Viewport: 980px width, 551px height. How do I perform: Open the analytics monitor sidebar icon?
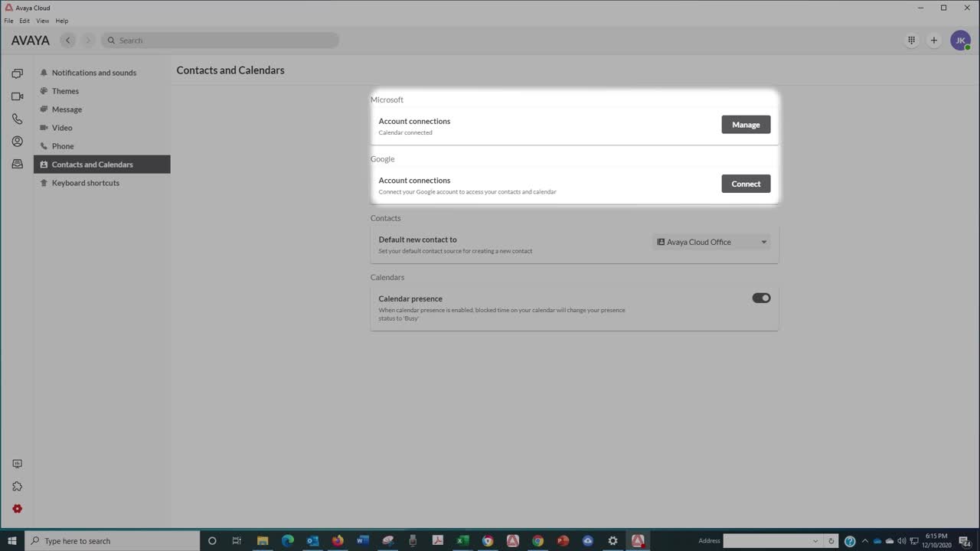(x=17, y=464)
